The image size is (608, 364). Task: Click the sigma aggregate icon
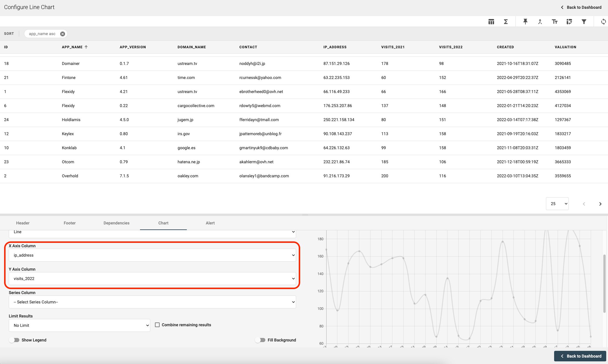[x=506, y=22]
